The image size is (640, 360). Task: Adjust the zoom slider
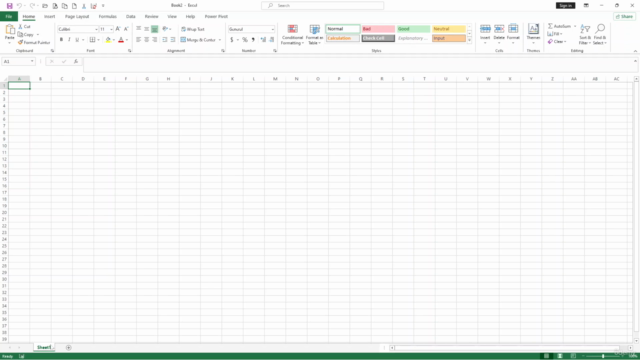603,356
